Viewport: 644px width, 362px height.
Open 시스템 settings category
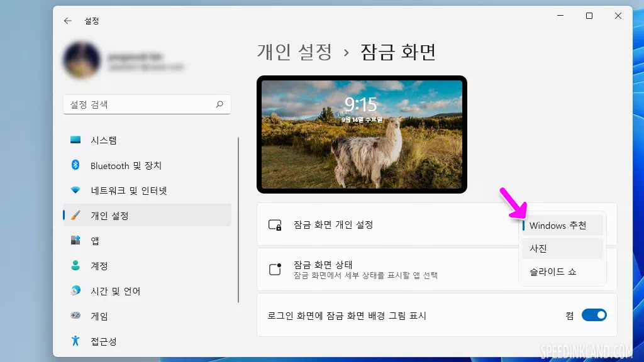point(147,140)
